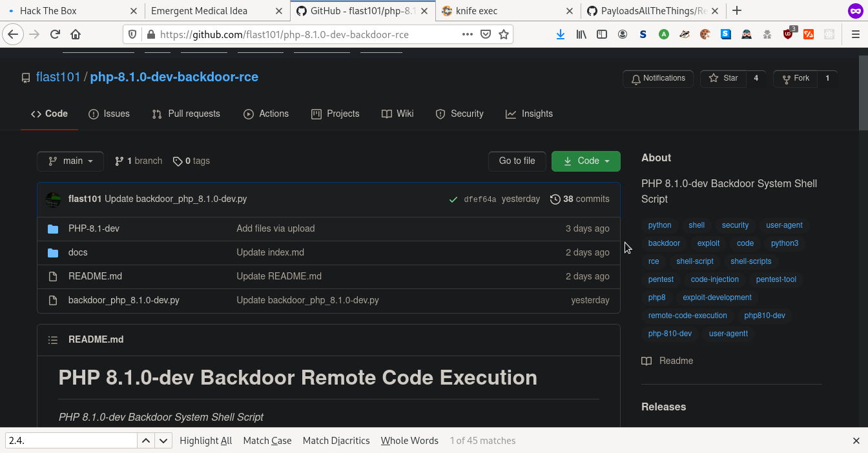
Task: Open the PHP-8.1-dev folder icon
Action: [x=53, y=228]
